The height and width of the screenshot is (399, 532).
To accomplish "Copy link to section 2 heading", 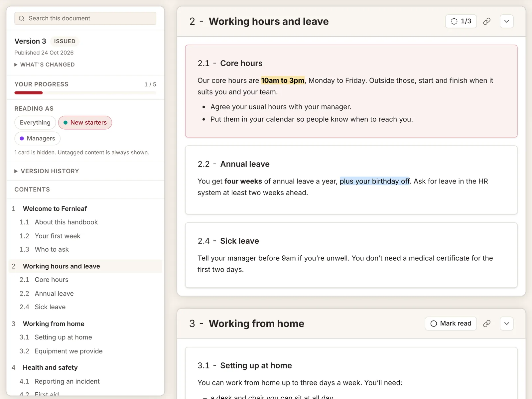I will pos(487,21).
